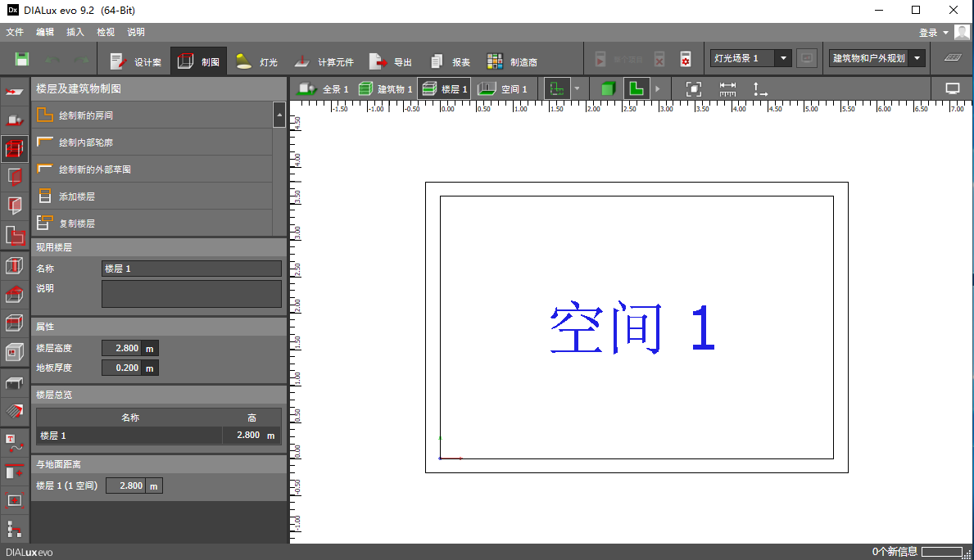Switch to the 制图 construction mode
The image size is (974, 560).
coord(199,61)
